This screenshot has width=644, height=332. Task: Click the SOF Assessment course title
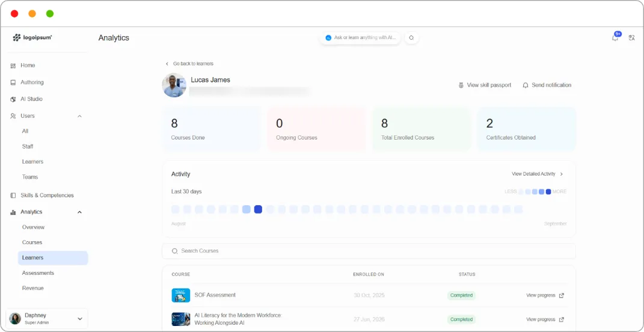(x=215, y=295)
